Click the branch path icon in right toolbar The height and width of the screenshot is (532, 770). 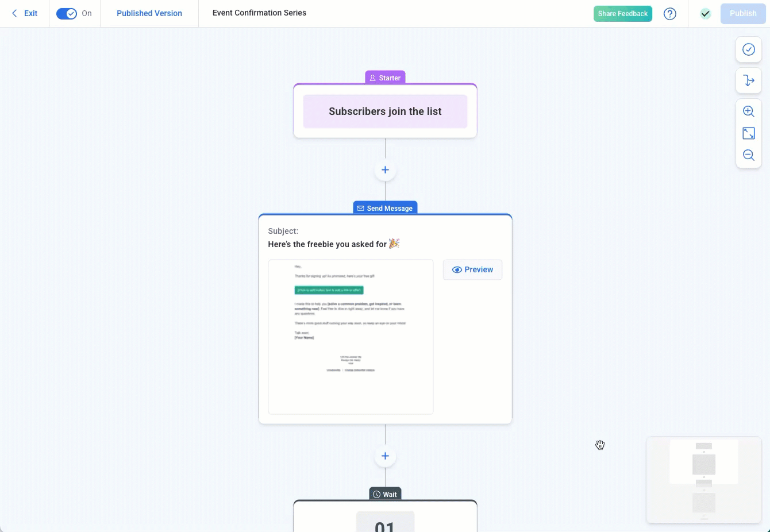pos(748,80)
